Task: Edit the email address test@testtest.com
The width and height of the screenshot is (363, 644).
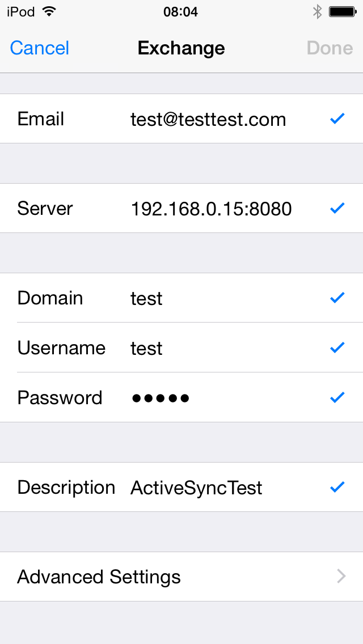Action: [208, 119]
